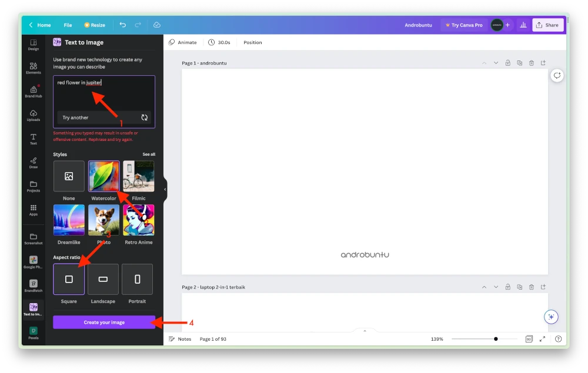Duplicate Page 1 using the copy icon
Screen dimensions: 588x373
(x=519, y=63)
